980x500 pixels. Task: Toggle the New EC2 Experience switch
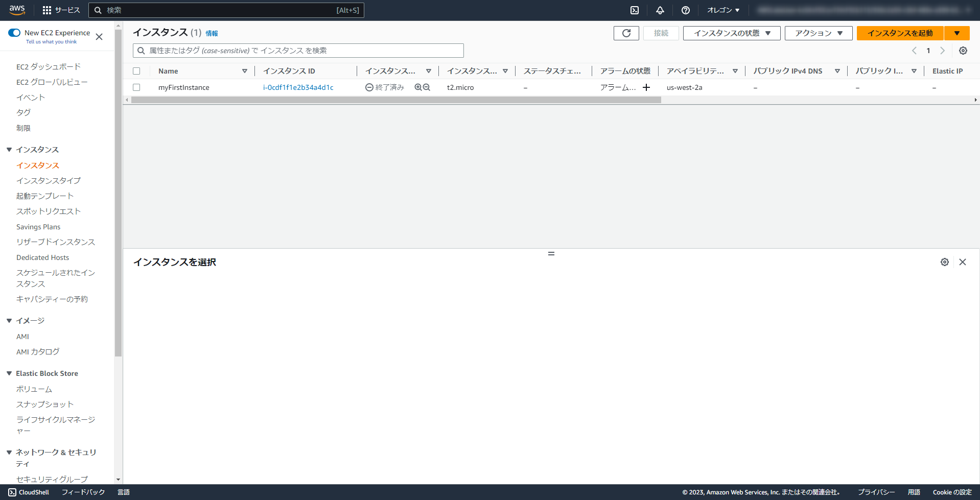(x=14, y=32)
